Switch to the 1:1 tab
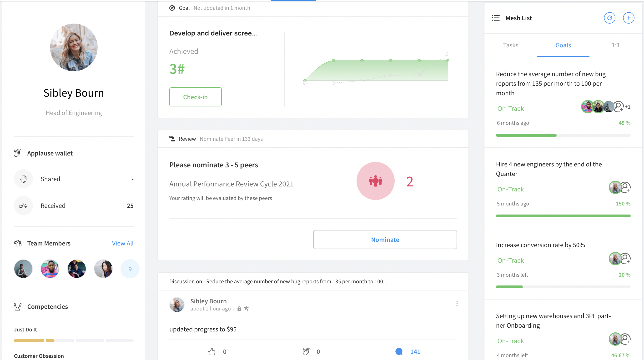The image size is (644, 360). point(615,45)
